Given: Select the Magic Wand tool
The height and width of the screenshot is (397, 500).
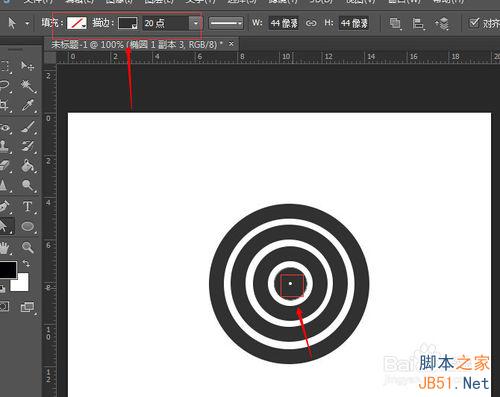Looking at the screenshot, I should [x=28, y=86].
